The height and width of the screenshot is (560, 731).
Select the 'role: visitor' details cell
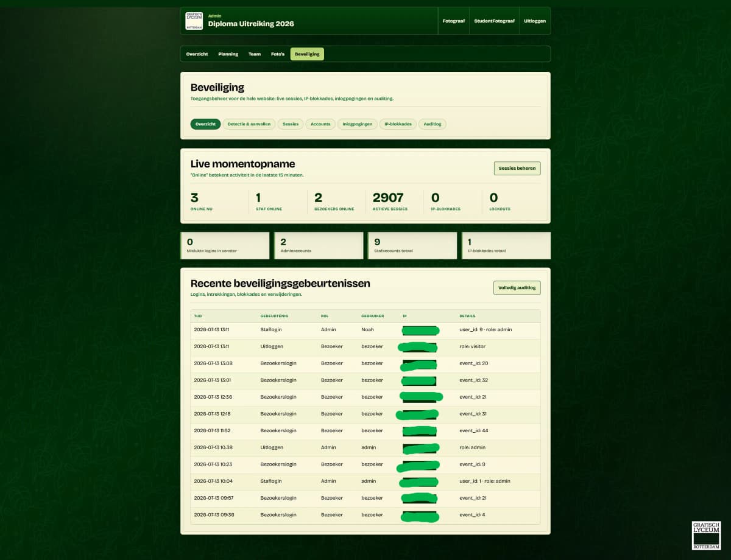472,346
